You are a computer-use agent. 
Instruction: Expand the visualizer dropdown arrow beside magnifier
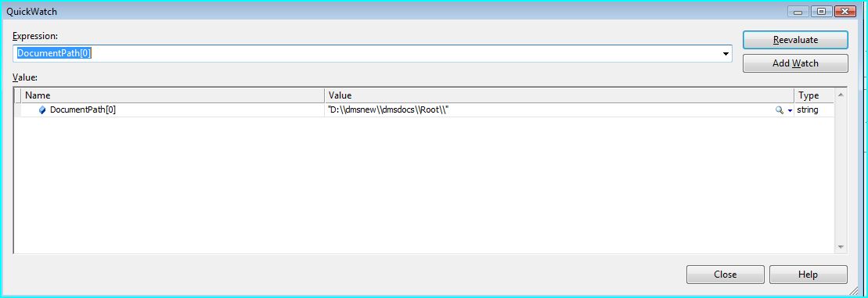(x=790, y=110)
